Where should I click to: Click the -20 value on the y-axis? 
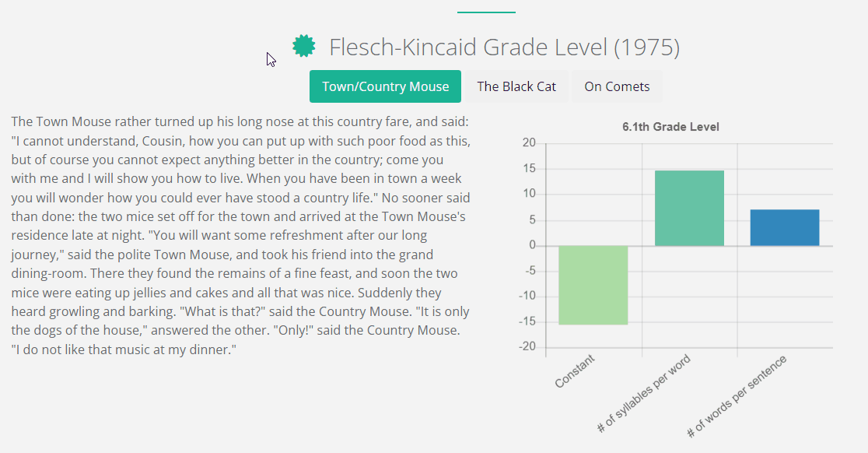click(x=527, y=346)
